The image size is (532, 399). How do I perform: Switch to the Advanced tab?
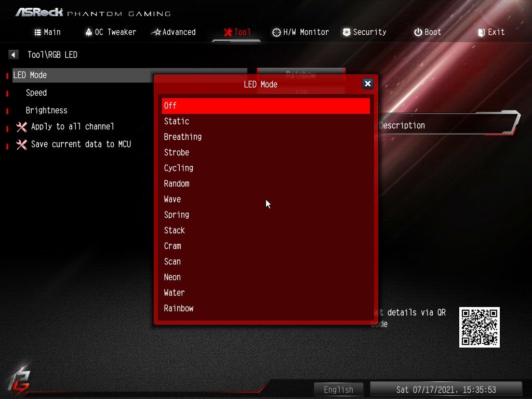click(174, 32)
